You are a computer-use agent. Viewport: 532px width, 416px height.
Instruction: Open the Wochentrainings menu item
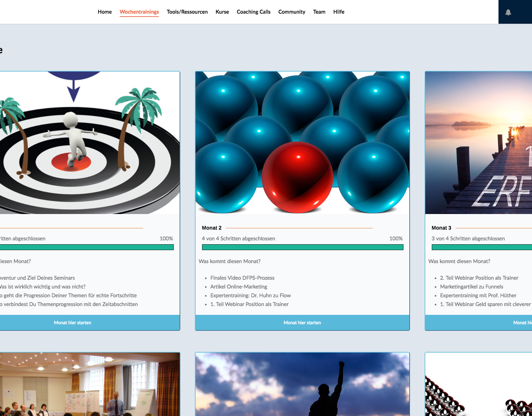139,12
